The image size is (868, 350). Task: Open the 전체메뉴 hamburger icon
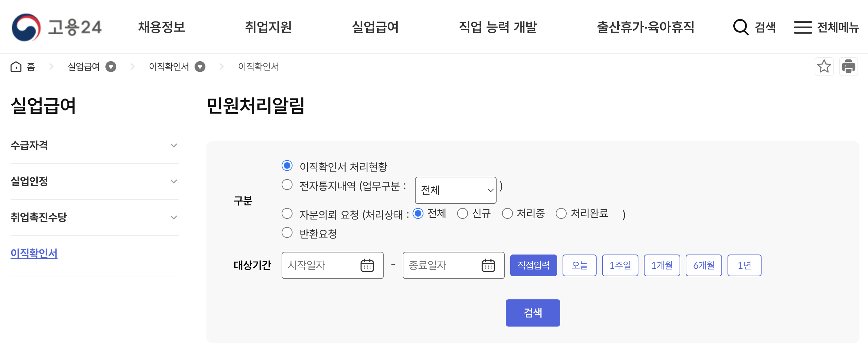pyautogui.click(x=803, y=27)
